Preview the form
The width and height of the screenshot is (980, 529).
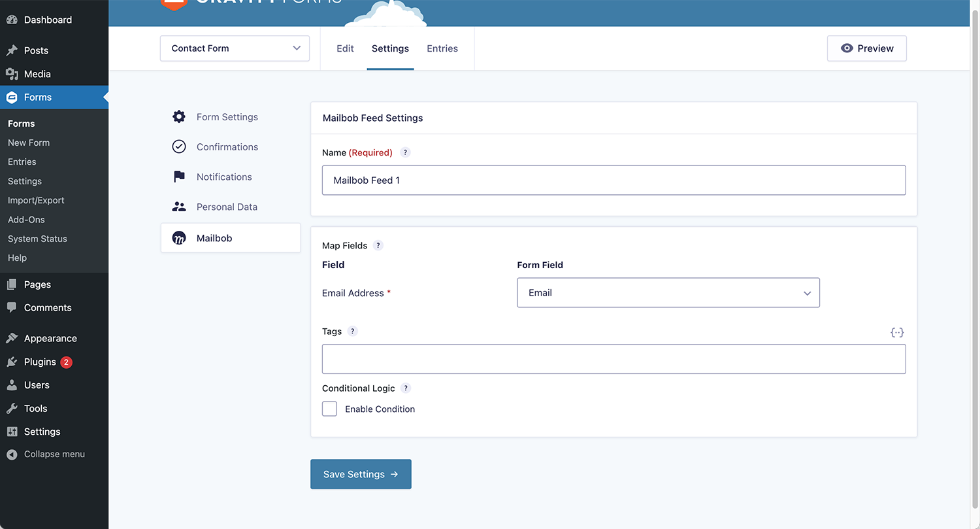(x=866, y=48)
